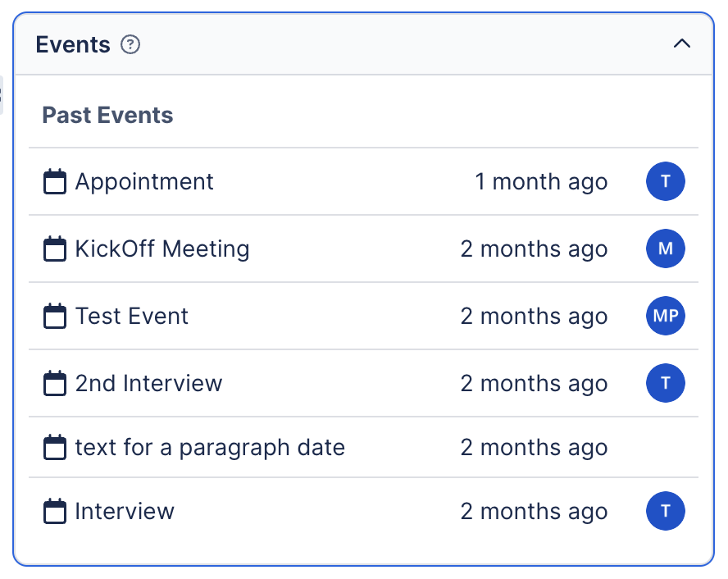Click the Events panel title
This screenshot has height=579, width=728.
click(x=73, y=45)
